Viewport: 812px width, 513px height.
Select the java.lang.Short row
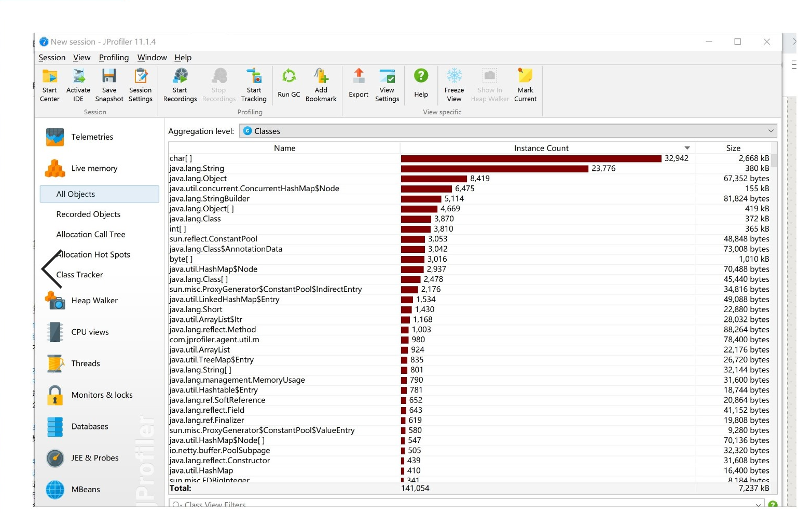point(470,309)
